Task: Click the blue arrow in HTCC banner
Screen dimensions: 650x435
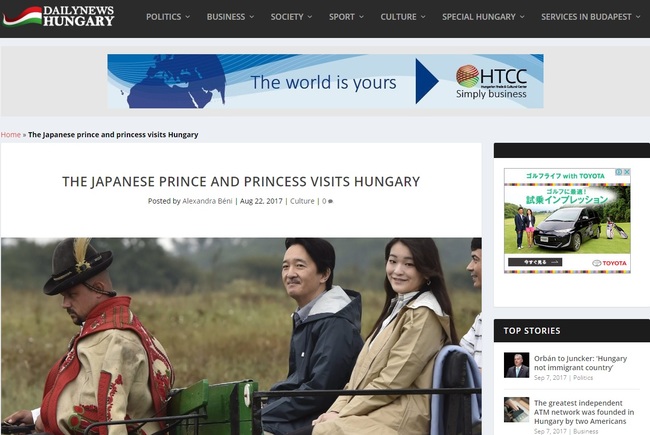Action: (x=427, y=81)
